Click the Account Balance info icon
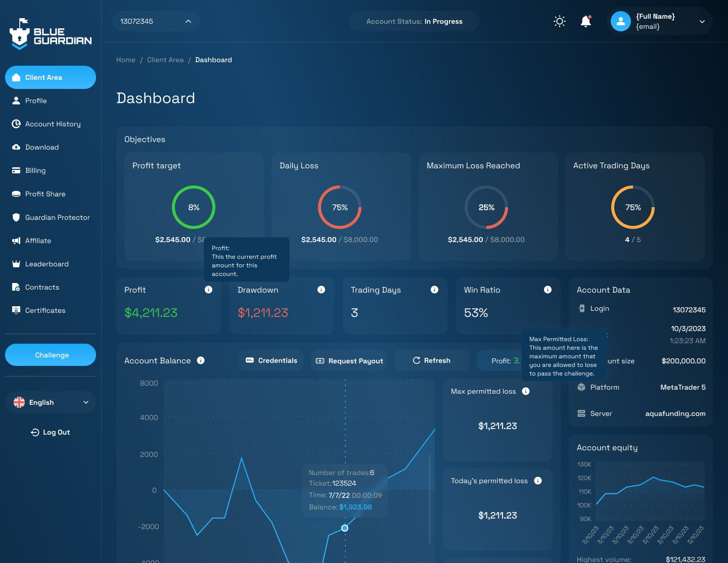Screen dimensions: 728x563 (201, 360)
